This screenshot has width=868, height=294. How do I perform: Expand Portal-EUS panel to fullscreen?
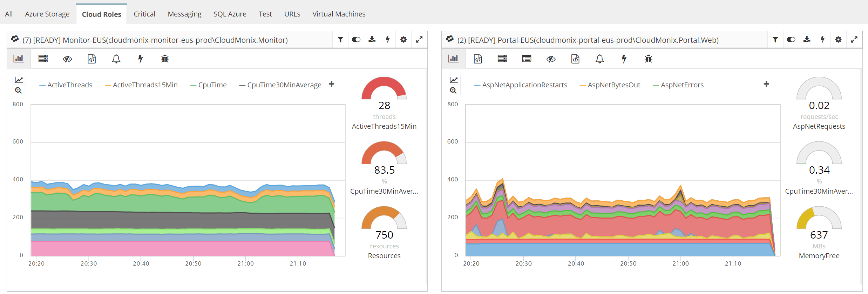[854, 40]
